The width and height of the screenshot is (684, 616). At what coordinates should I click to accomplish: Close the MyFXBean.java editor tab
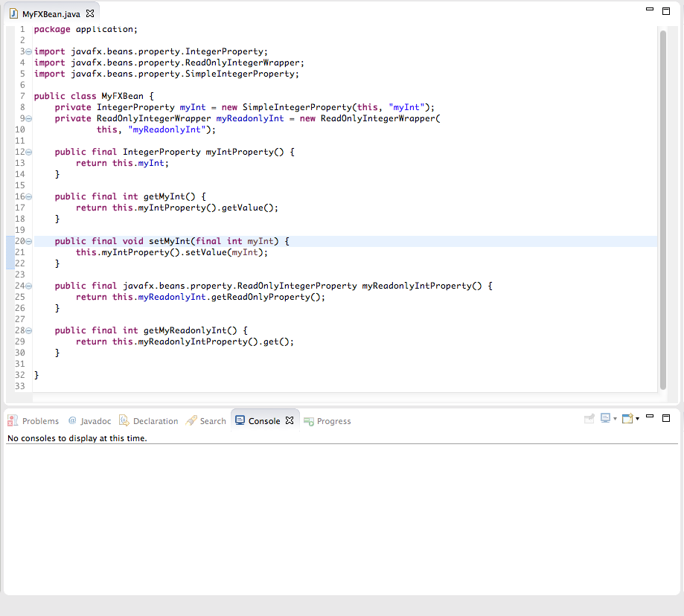[x=90, y=14]
